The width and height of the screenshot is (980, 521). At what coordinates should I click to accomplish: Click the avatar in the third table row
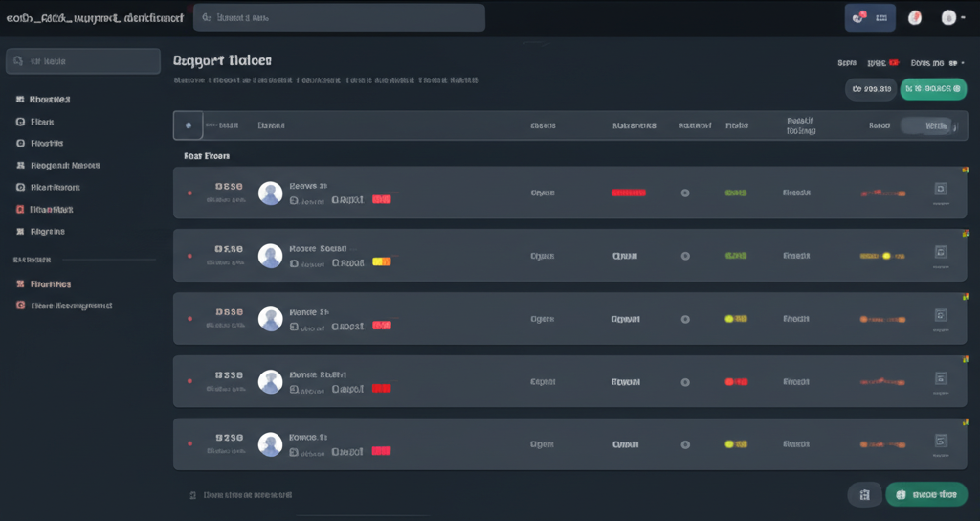point(271,319)
